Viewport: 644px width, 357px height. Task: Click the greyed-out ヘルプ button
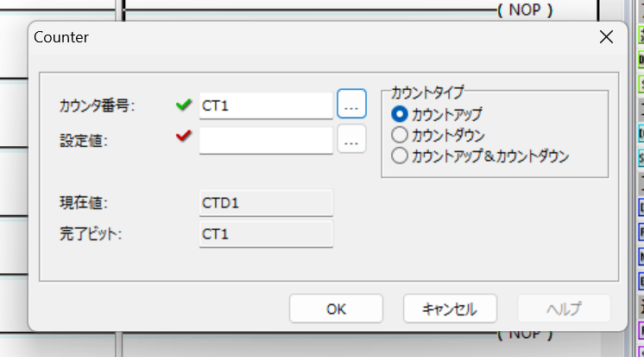(x=564, y=309)
